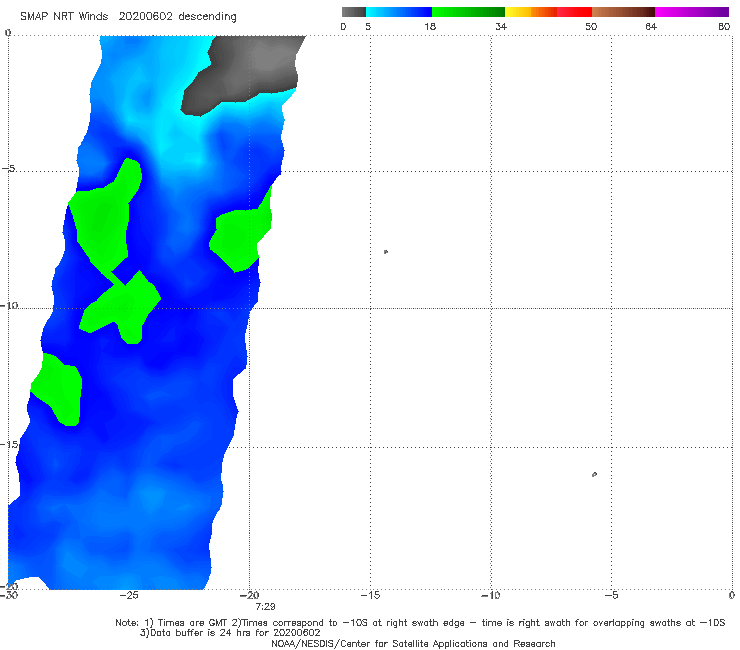Click the "NOAA/NESDIS/Center for Satellite Applications" credit line
The image size is (740, 650).
tap(413, 644)
